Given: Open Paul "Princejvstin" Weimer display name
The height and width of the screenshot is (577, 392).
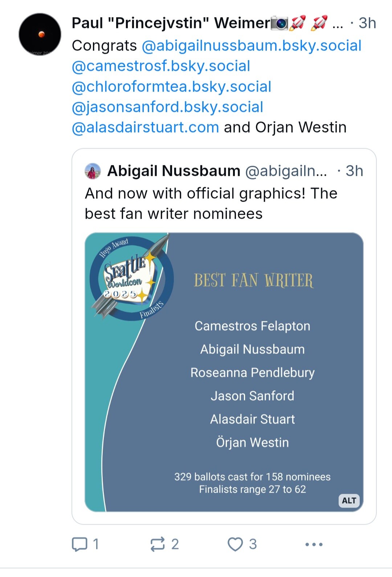Looking at the screenshot, I should [x=171, y=23].
